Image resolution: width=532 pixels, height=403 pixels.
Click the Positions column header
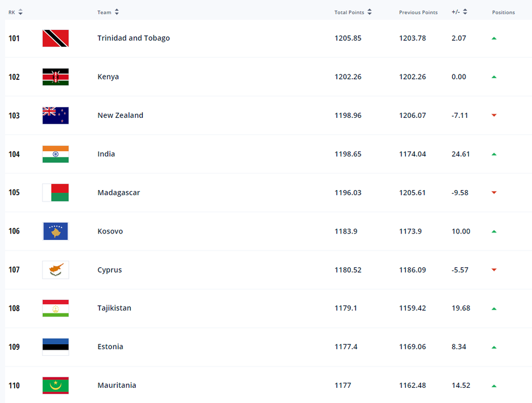click(x=503, y=12)
